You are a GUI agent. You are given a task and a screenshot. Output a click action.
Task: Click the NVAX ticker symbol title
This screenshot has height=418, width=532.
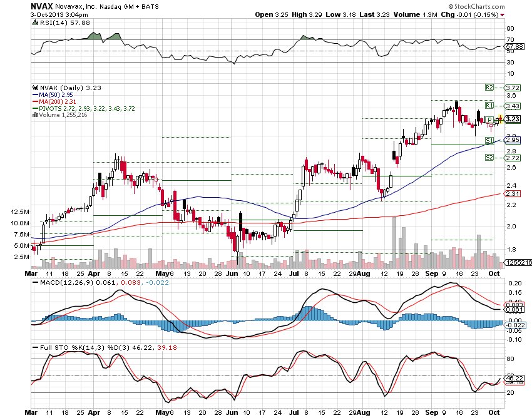[x=41, y=6]
